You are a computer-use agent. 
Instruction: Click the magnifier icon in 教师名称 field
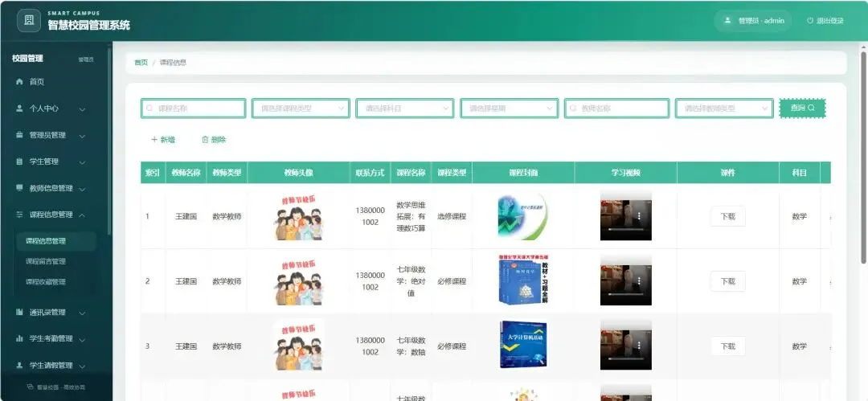pyautogui.click(x=573, y=108)
